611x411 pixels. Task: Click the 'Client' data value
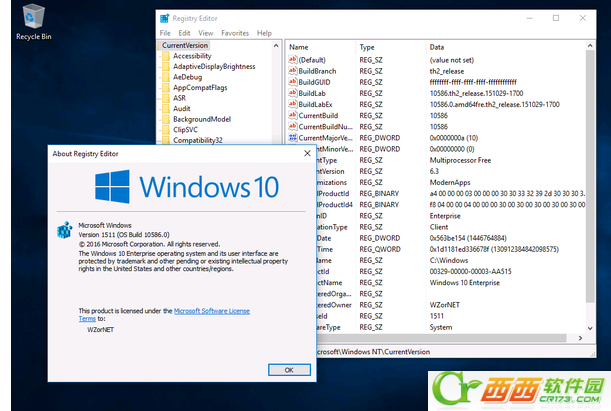click(439, 227)
